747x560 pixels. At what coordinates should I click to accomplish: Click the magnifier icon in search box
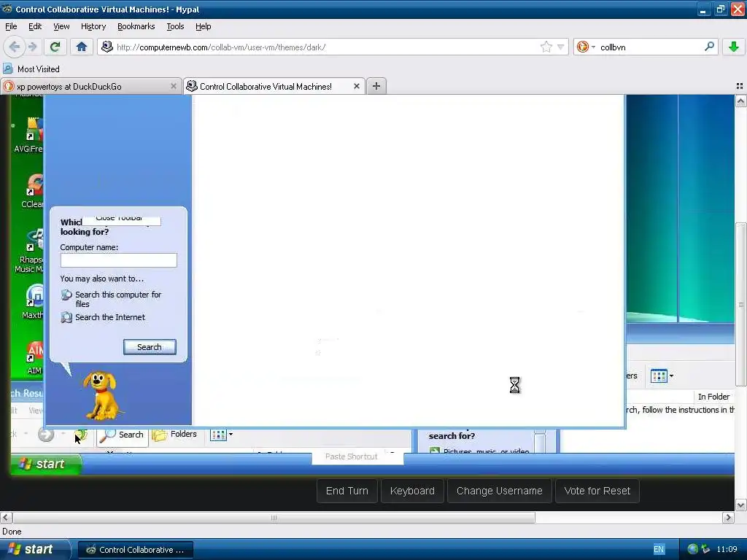(709, 47)
